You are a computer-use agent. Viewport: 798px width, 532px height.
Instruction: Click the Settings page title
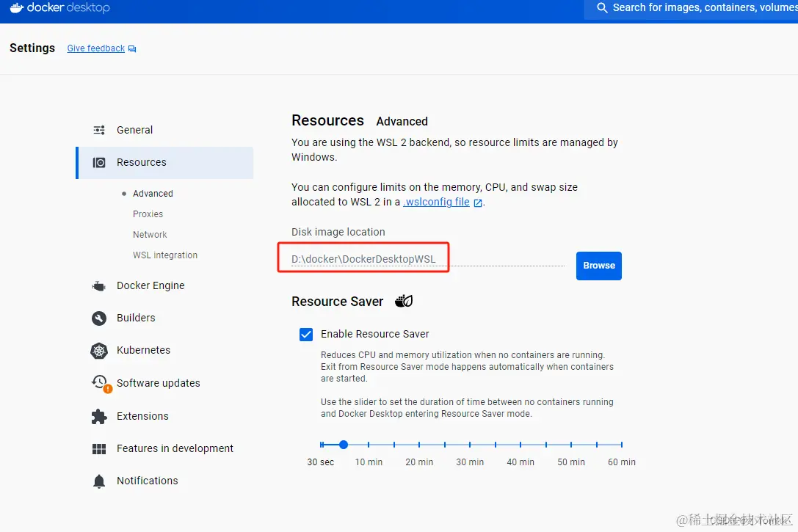pos(32,48)
